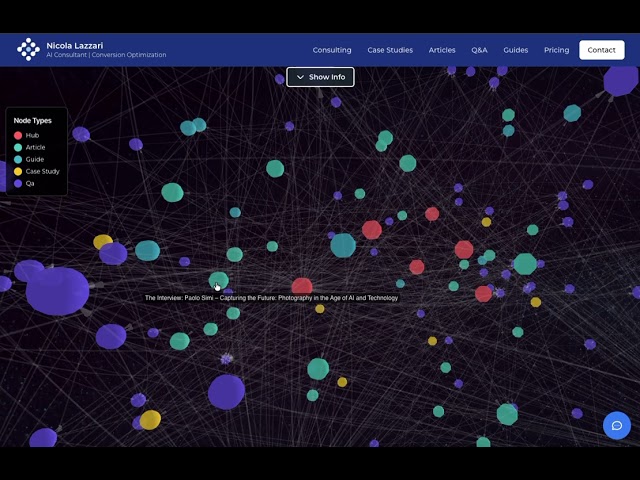Select the purple Qa legend swatch
Image resolution: width=640 pixels, height=480 pixels.
point(18,184)
